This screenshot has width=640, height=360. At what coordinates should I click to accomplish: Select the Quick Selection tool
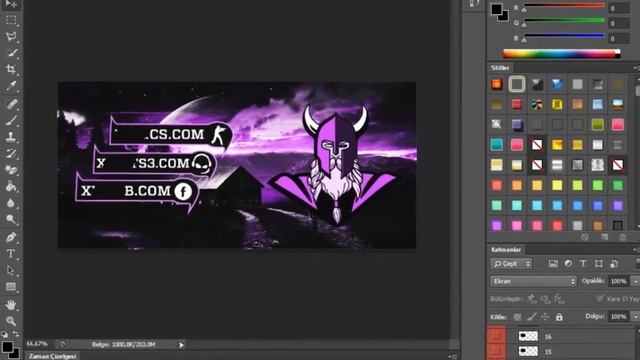(11, 53)
